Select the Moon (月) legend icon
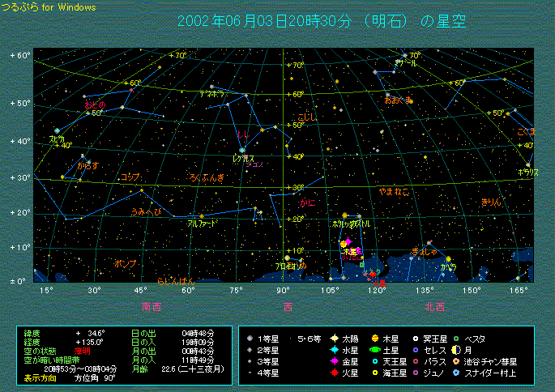Viewport: 555px width, 392px height. point(456,350)
